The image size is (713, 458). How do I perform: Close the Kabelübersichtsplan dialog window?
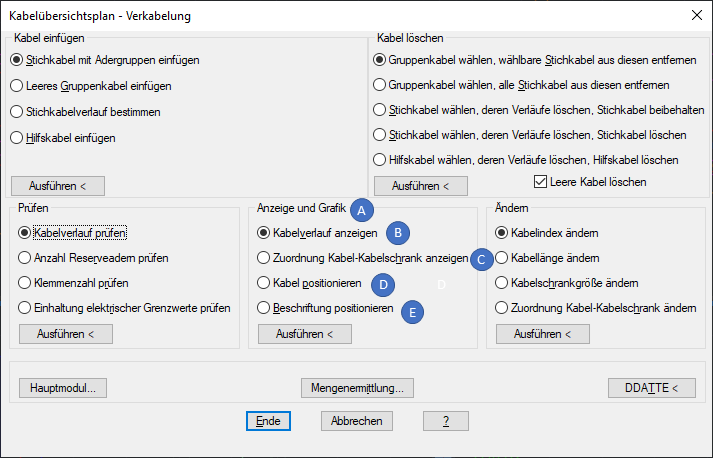(x=697, y=15)
